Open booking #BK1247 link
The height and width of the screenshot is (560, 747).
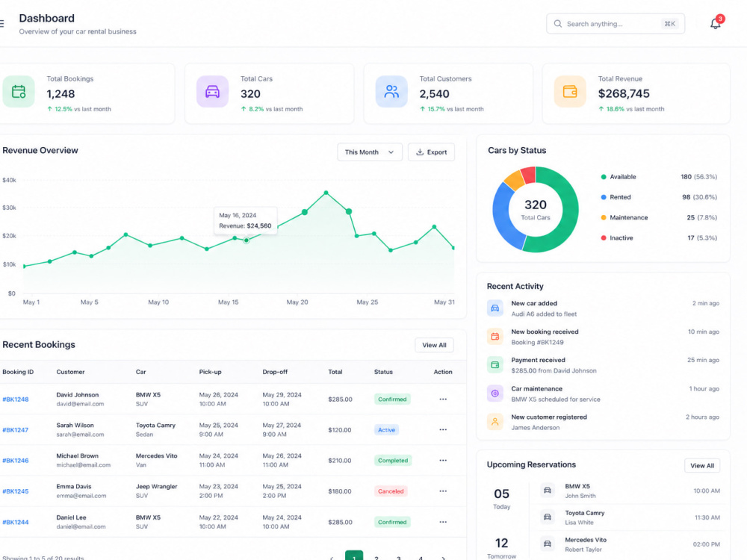(x=15, y=430)
